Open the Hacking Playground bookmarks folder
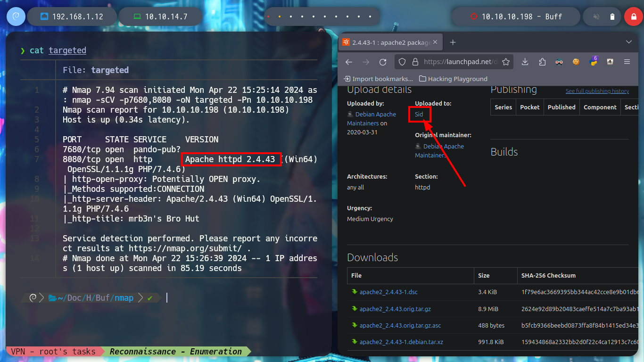 point(453,79)
